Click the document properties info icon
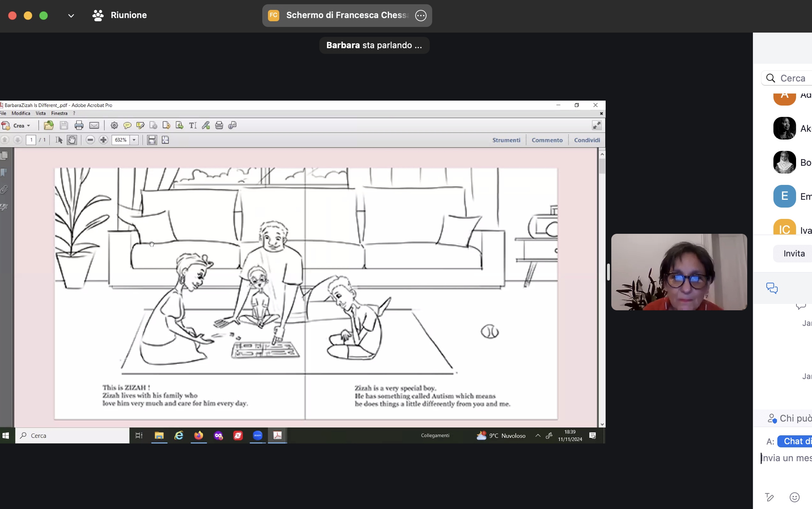 [232, 125]
